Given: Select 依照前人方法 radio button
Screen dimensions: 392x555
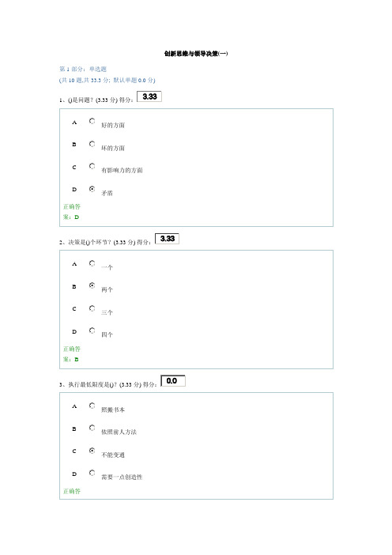Looking at the screenshot, I should point(92,428).
